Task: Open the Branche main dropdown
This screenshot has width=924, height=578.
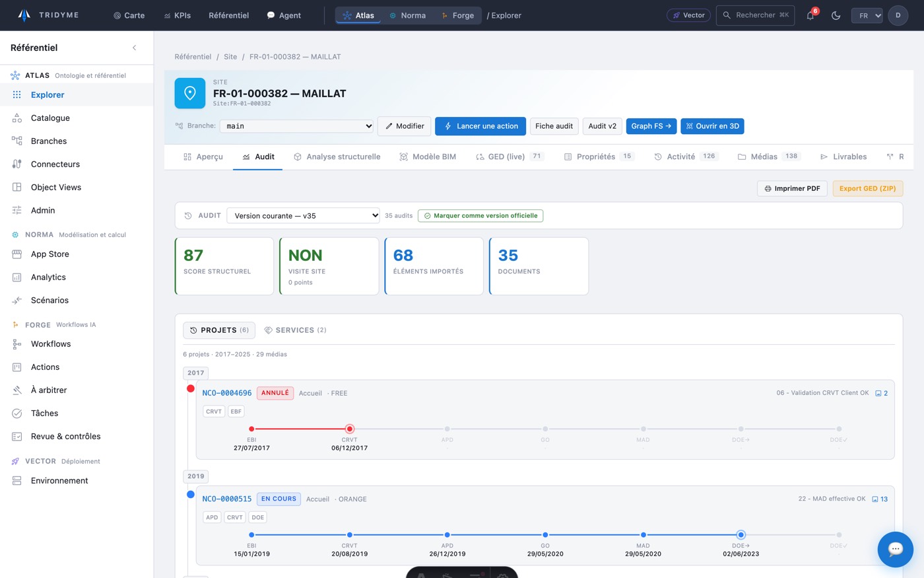Action: (x=297, y=126)
